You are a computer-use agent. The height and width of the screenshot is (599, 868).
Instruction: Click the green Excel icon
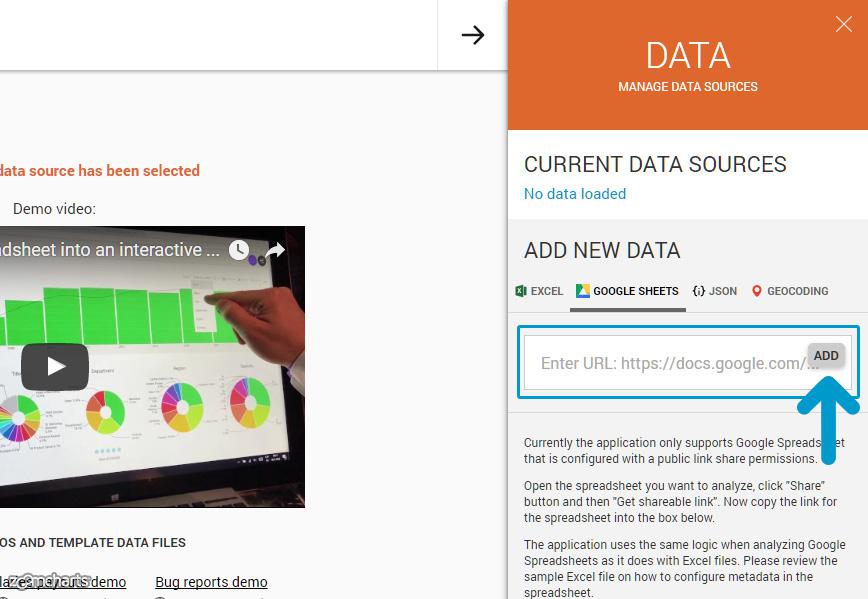click(x=521, y=291)
